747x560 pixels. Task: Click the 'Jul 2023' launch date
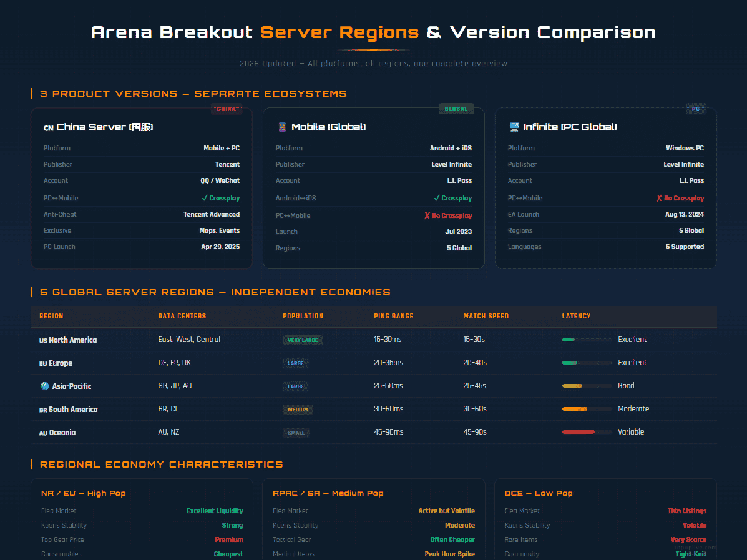pyautogui.click(x=458, y=232)
